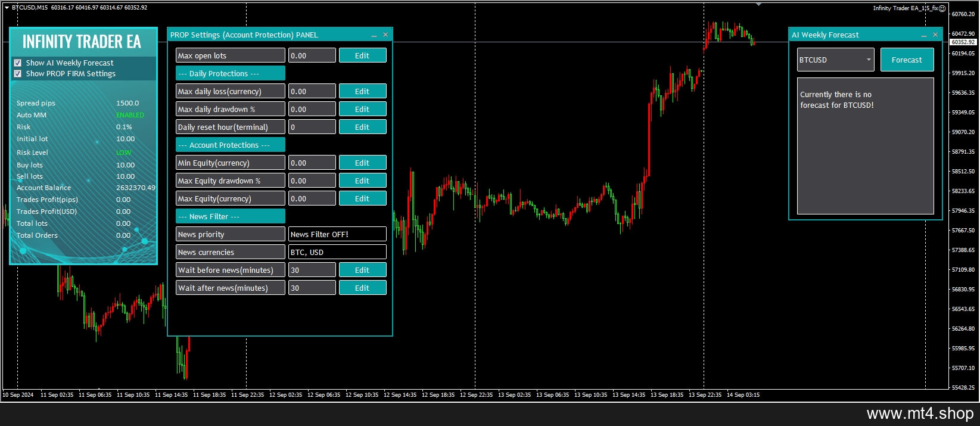Uncheck Show PROP FIRM Settings
This screenshot has height=426, width=980.
(x=17, y=73)
